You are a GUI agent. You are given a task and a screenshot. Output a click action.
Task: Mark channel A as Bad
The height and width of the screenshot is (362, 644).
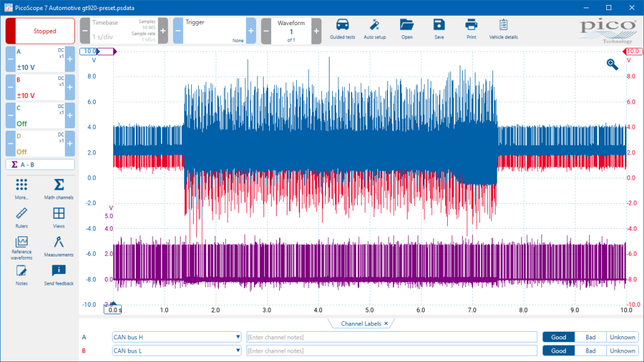click(x=590, y=337)
